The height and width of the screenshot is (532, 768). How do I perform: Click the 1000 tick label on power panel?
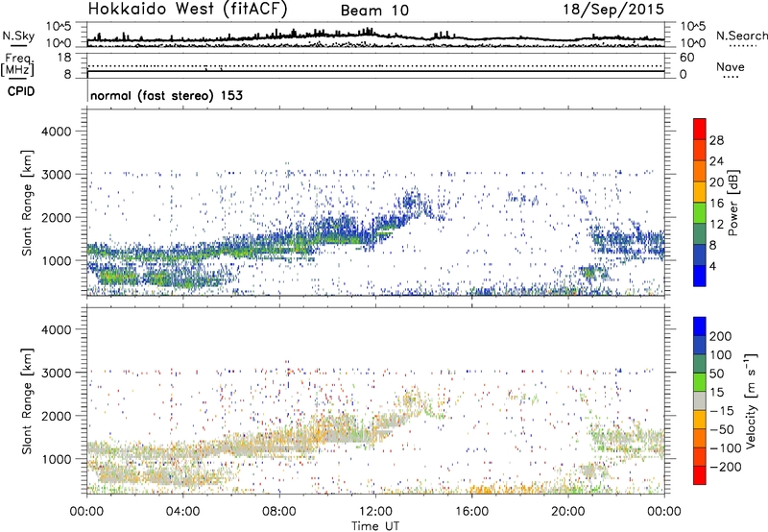tap(57, 260)
